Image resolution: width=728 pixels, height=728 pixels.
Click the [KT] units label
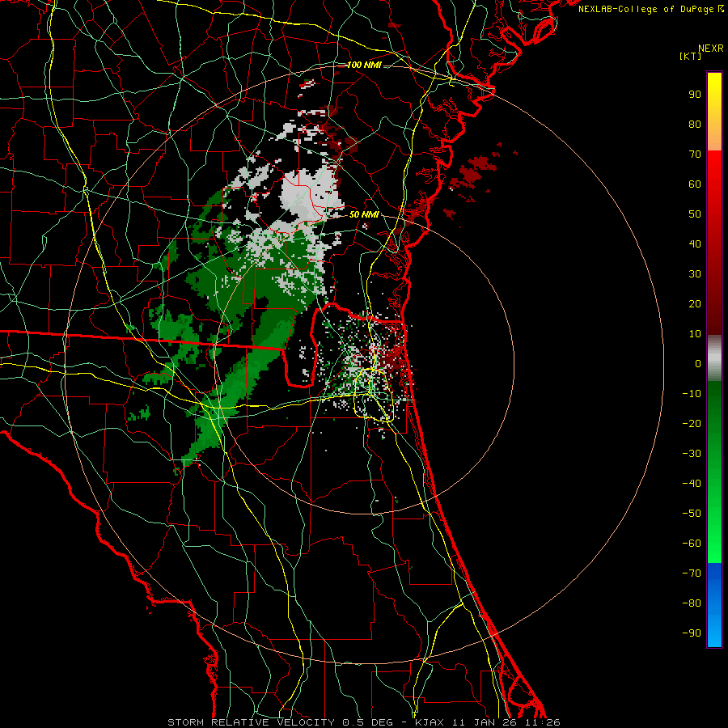click(691, 56)
